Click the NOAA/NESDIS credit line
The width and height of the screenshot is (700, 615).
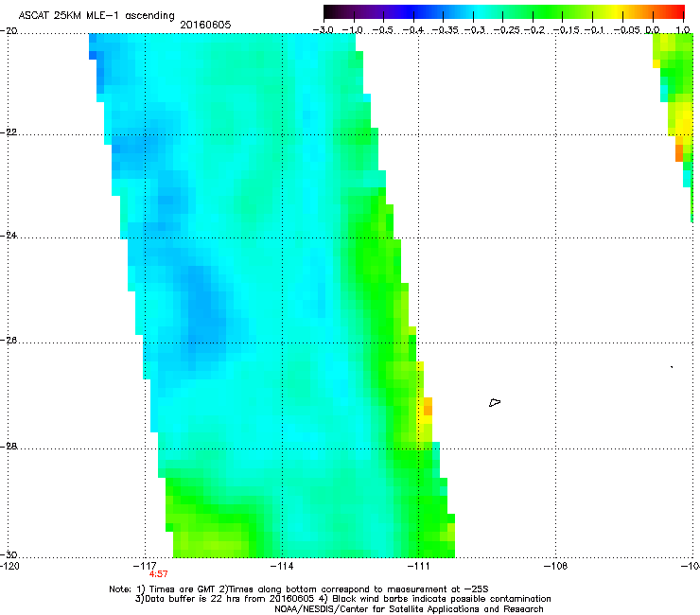point(409,609)
